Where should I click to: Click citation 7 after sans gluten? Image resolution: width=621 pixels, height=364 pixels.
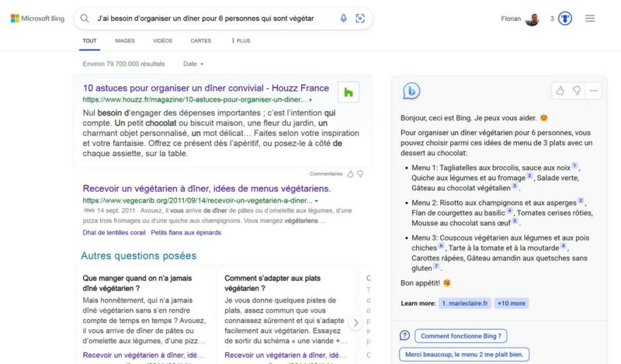point(436,265)
